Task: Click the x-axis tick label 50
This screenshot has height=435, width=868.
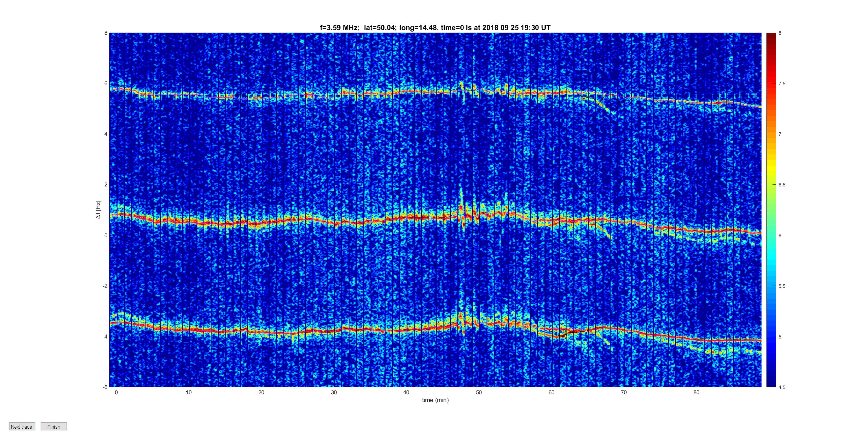Action: [x=479, y=392]
